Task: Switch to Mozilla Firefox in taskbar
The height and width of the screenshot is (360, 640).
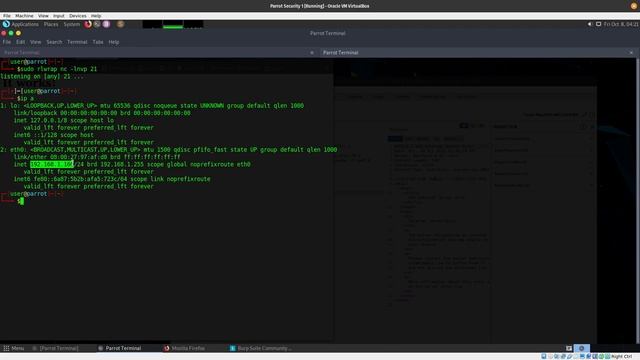Action: 184,348
